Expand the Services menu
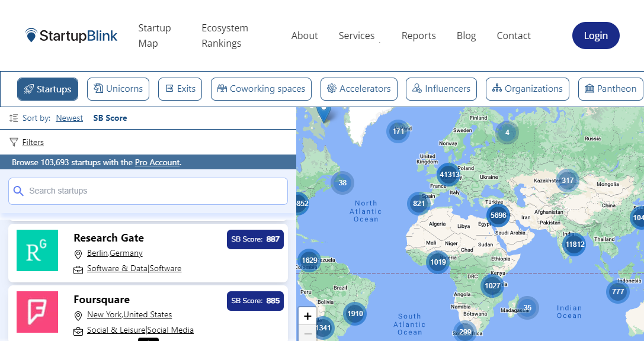 tap(357, 36)
